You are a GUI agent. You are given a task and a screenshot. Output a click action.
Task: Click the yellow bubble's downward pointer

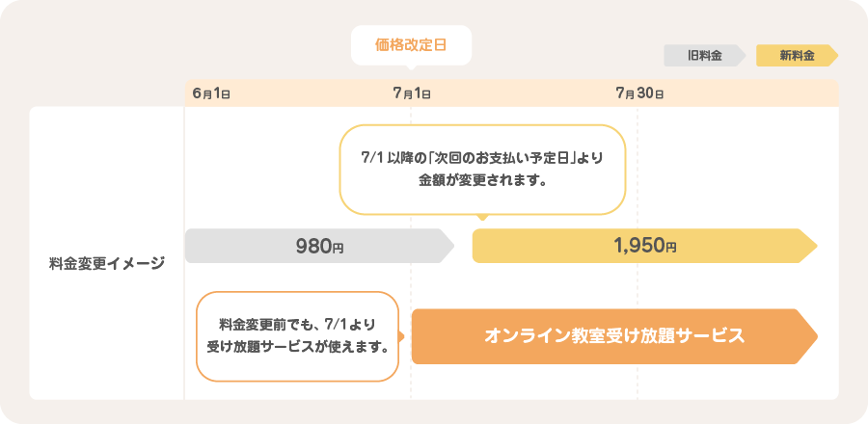coord(482,217)
